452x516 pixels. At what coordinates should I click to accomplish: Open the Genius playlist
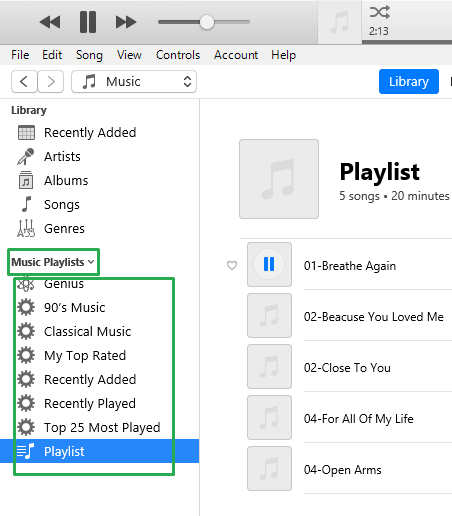(64, 284)
